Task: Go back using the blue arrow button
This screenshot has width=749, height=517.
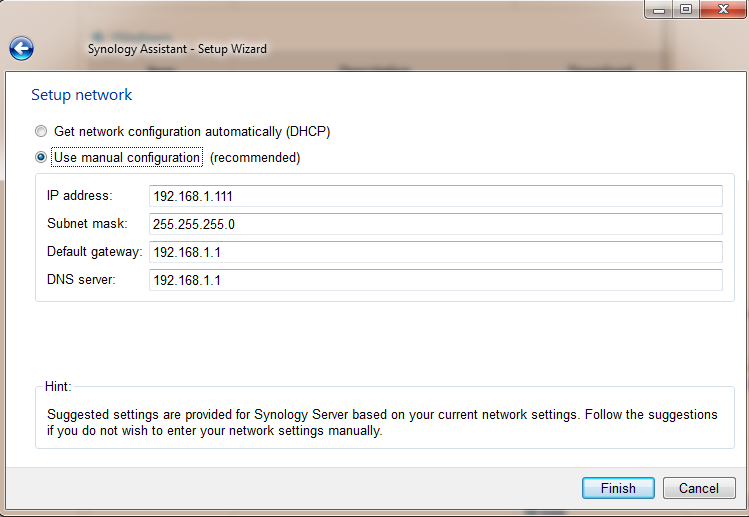Action: click(21, 48)
